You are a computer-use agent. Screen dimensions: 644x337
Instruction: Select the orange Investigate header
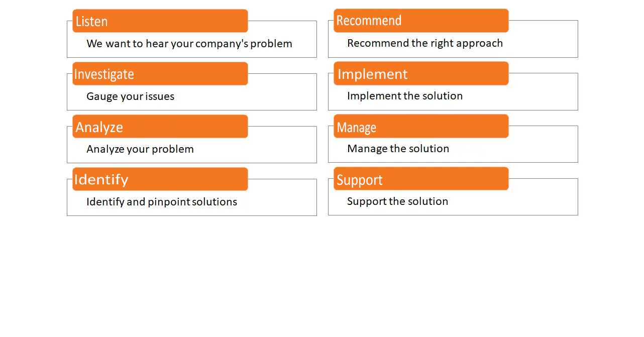point(160,74)
